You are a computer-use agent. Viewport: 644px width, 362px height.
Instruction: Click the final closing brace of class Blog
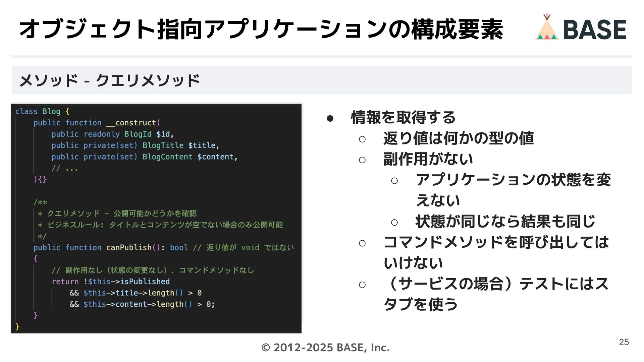(17, 326)
